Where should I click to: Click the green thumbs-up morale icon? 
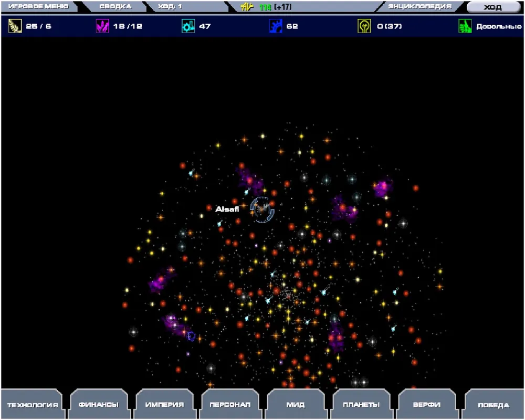465,26
